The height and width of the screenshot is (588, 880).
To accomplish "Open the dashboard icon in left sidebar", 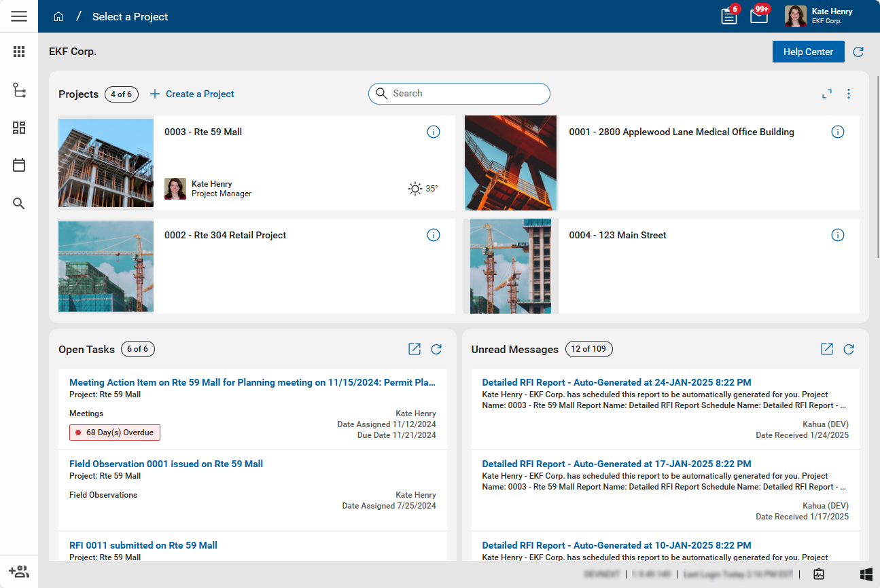I will click(19, 128).
